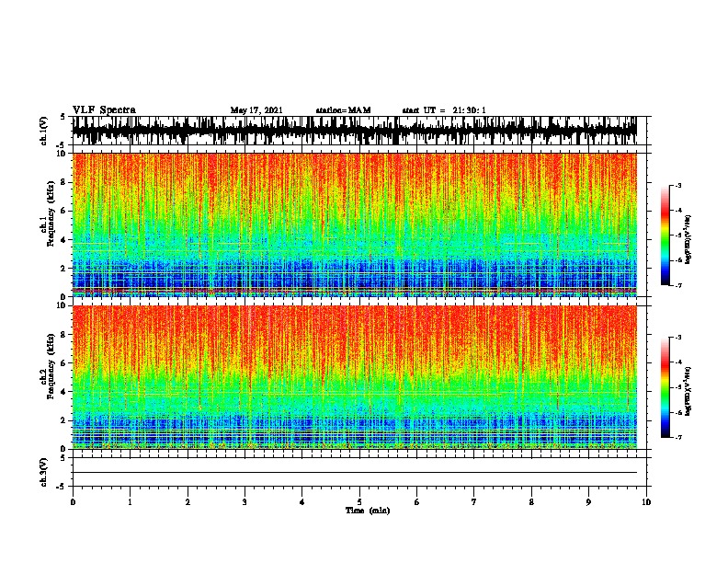
Task: Click the "ch.3(V)" axis label
Action: click(x=44, y=472)
